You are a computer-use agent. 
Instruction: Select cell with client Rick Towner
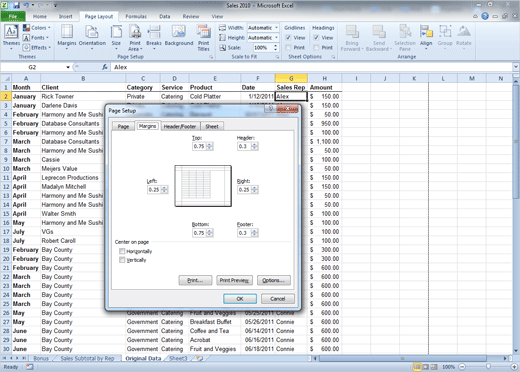click(83, 96)
